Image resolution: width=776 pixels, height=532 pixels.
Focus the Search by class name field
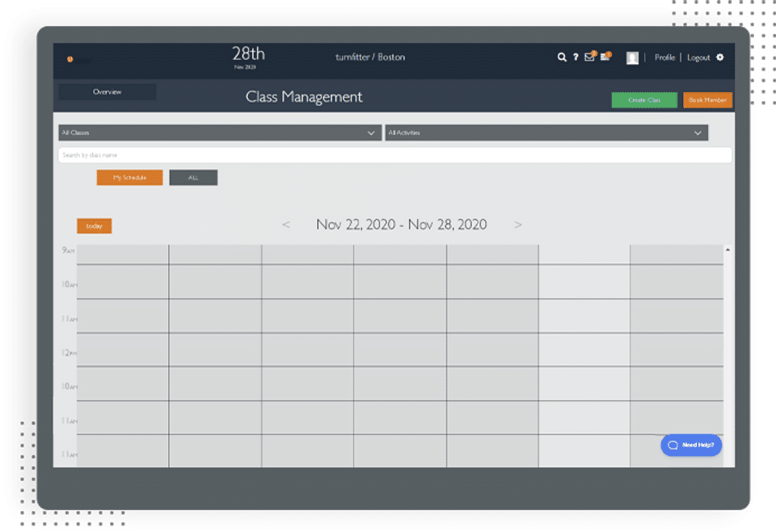click(x=395, y=155)
